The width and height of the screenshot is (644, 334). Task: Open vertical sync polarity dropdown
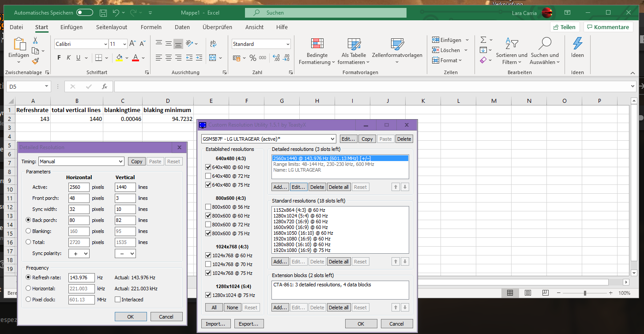pos(125,253)
